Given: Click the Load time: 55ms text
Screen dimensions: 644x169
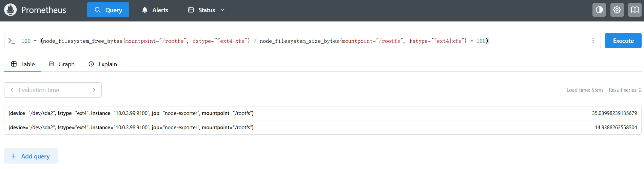Looking at the screenshot, I should (585, 90).
